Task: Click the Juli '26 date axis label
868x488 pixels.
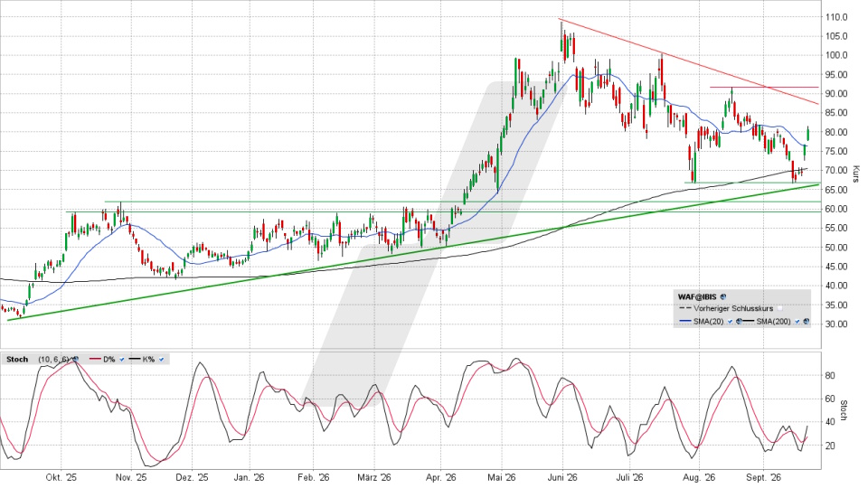Action: point(630,477)
